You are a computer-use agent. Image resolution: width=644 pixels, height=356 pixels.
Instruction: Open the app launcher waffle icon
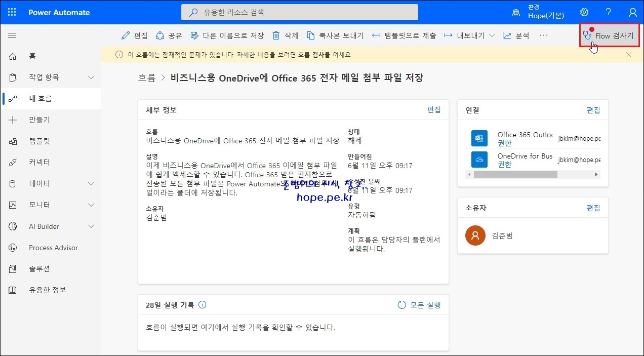pos(12,12)
